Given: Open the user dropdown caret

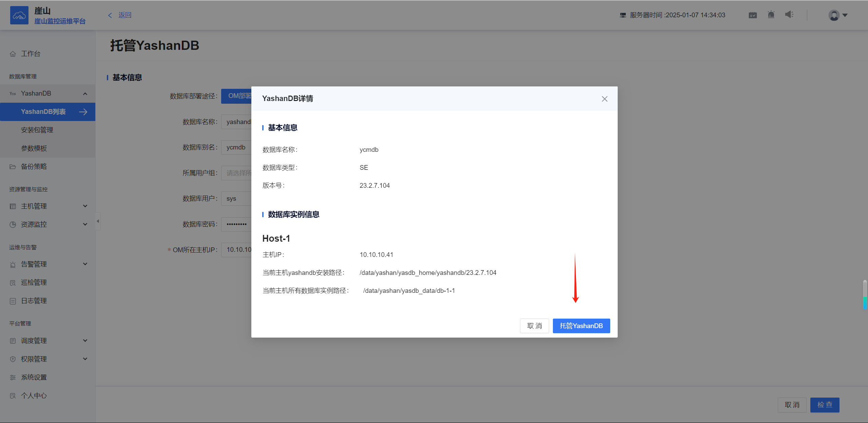Looking at the screenshot, I should tap(845, 15).
